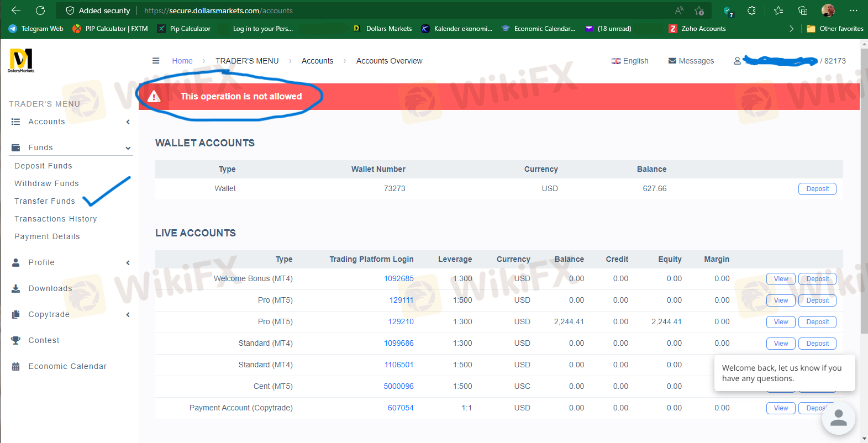Toggle the hamburger sidebar menu icon
This screenshot has width=868, height=443.
[x=156, y=61]
